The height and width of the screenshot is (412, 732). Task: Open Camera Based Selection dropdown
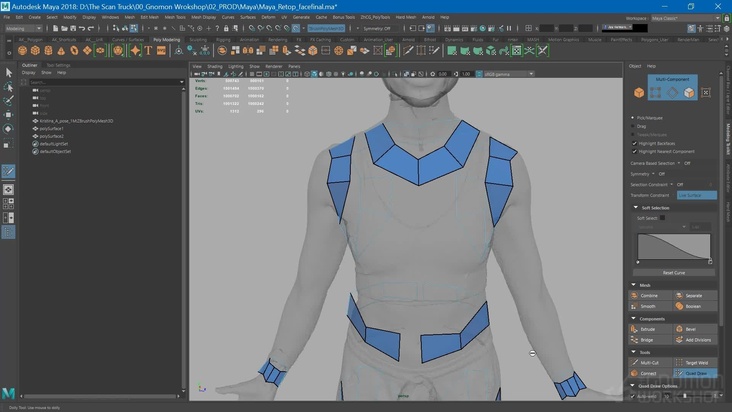(x=679, y=163)
